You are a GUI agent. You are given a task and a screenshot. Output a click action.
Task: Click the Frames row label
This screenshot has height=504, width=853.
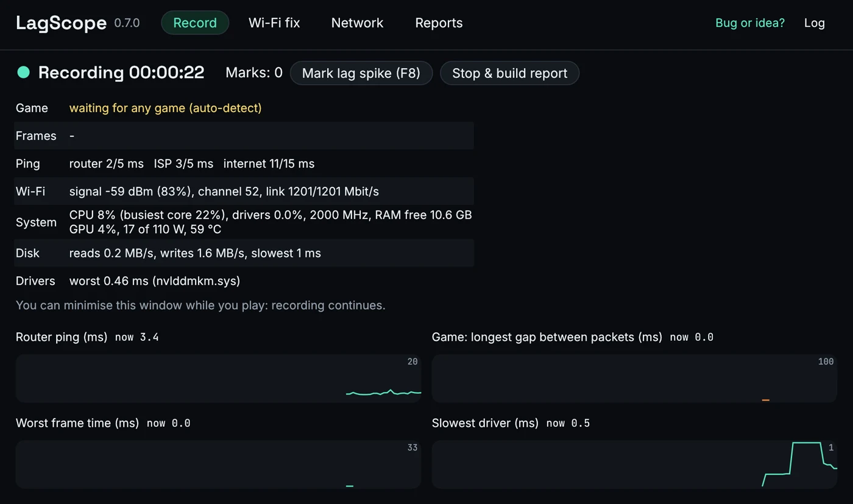tap(36, 136)
